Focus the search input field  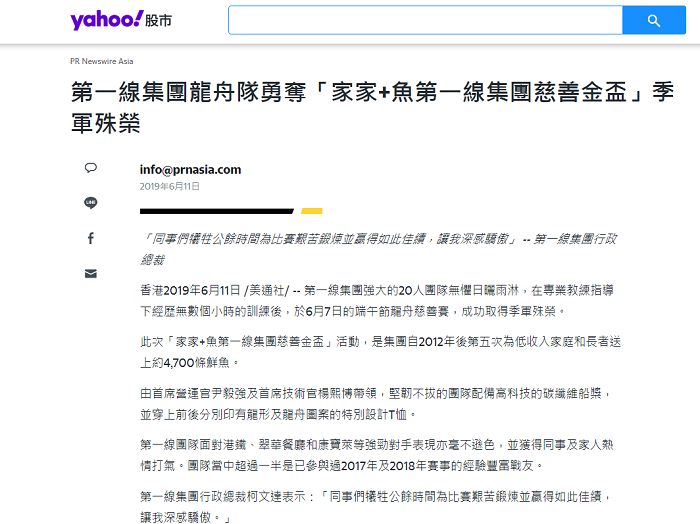[425, 20]
